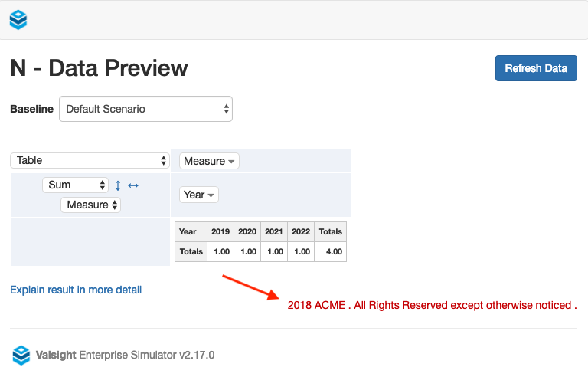Click the grand total 4.00 cell
The image size is (588, 377).
point(331,251)
